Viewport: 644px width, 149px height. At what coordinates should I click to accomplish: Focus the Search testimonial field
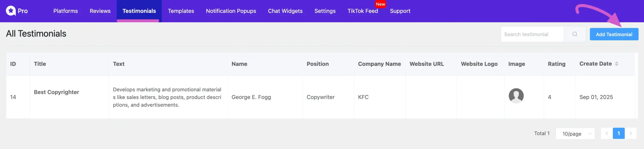click(532, 34)
